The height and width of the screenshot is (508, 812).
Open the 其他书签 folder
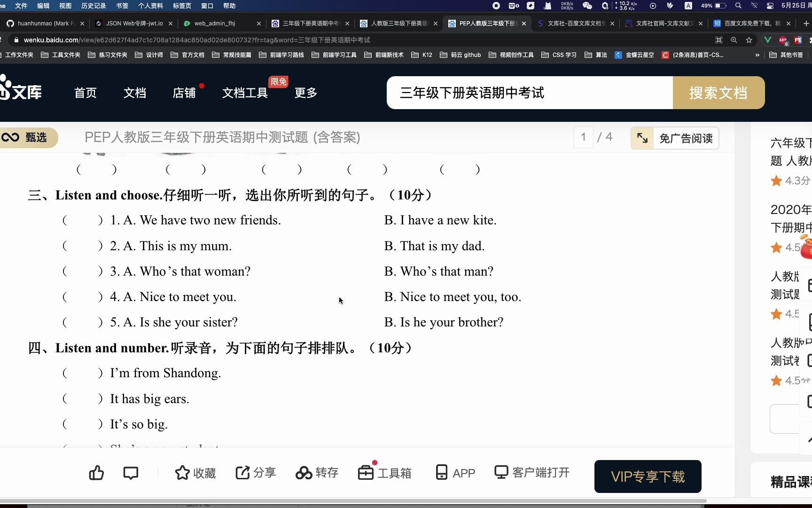pos(786,55)
